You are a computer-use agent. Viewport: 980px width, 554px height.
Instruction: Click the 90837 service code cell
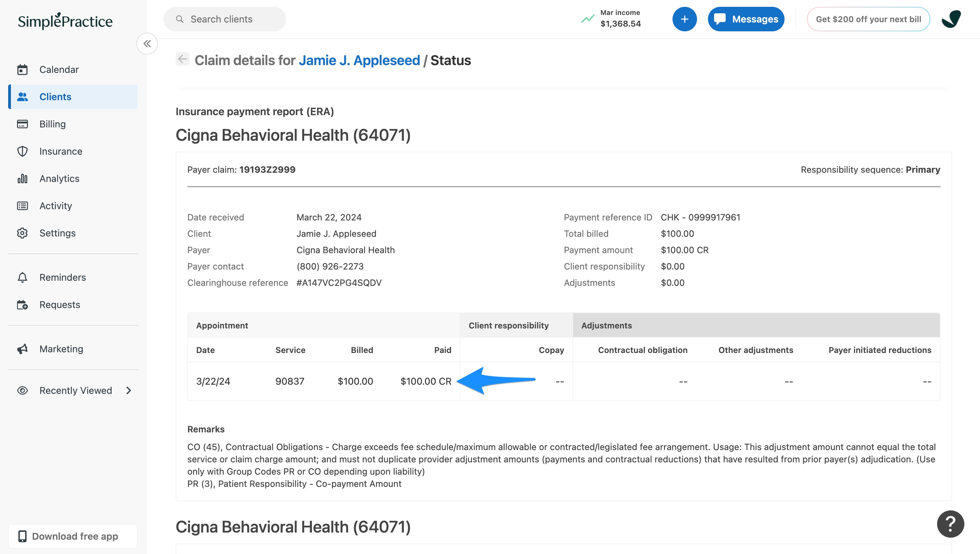coord(290,381)
